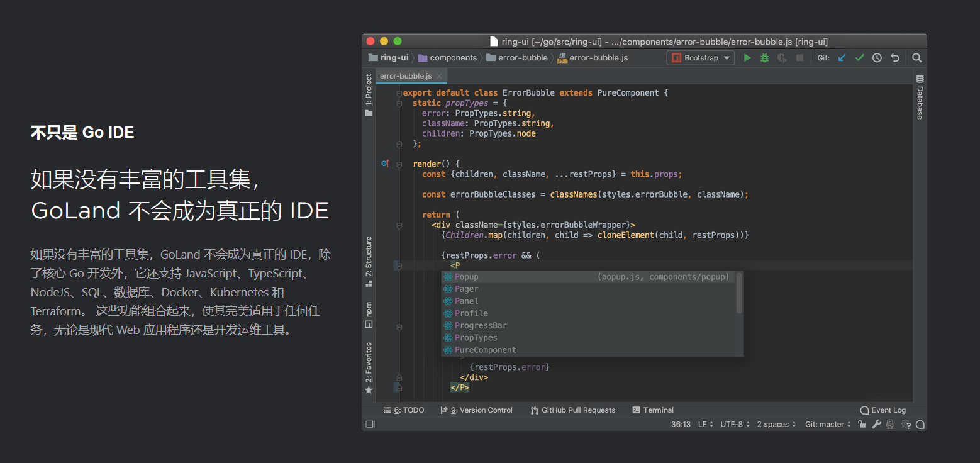Start debugging with the green bug icon
This screenshot has height=463, width=980.
[x=765, y=58]
